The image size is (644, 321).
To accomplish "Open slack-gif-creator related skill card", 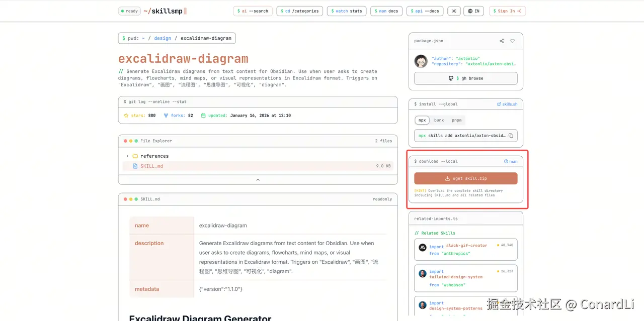I will point(465,249).
